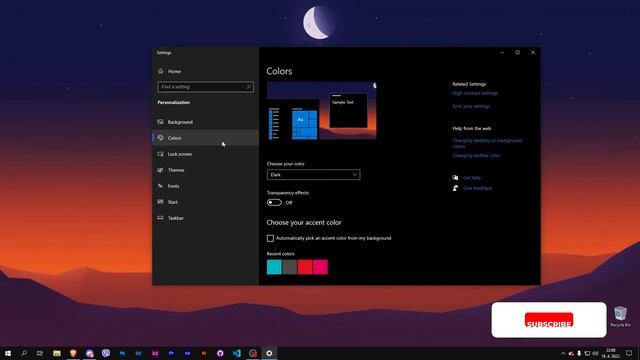Image resolution: width=640 pixels, height=360 pixels.
Task: Launch After Effects from taskbar
Action: tap(187, 353)
